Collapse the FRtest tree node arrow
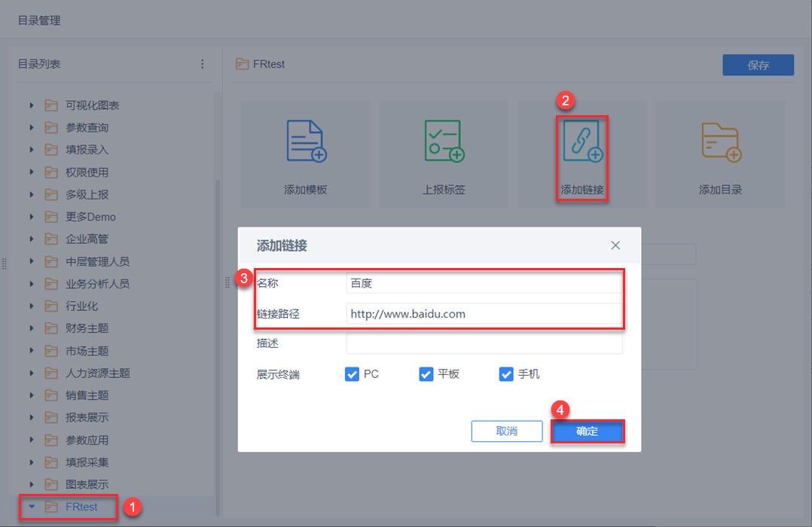The height and width of the screenshot is (527, 812). (x=32, y=507)
